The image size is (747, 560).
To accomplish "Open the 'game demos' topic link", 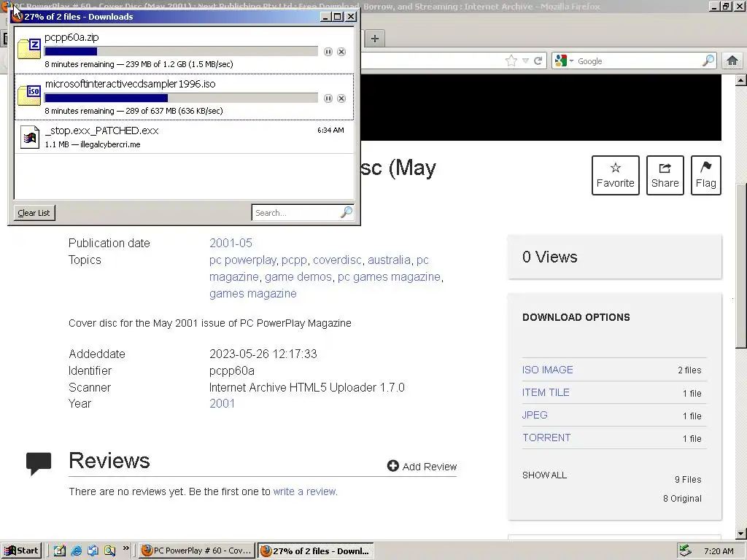I will coord(298,276).
